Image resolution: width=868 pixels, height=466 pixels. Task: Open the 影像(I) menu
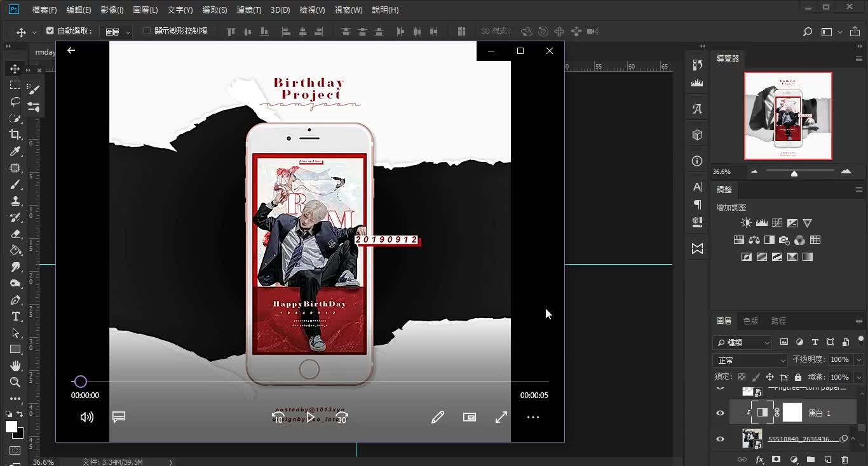[112, 10]
